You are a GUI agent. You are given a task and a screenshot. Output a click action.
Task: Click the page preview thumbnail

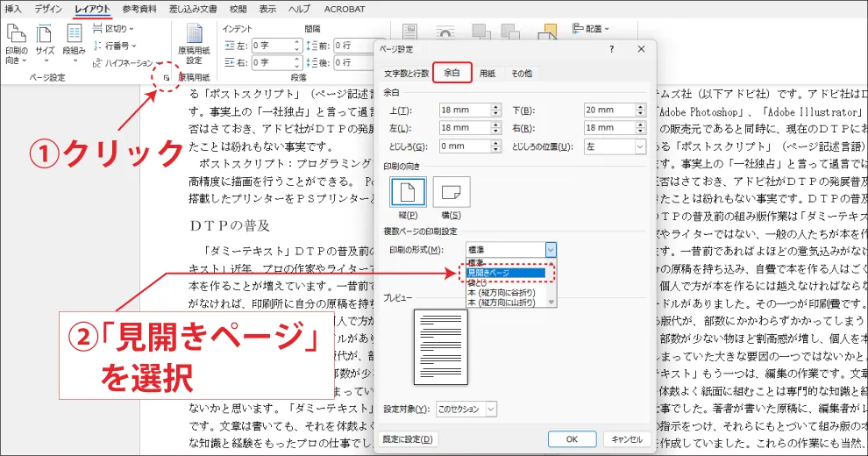[441, 347]
